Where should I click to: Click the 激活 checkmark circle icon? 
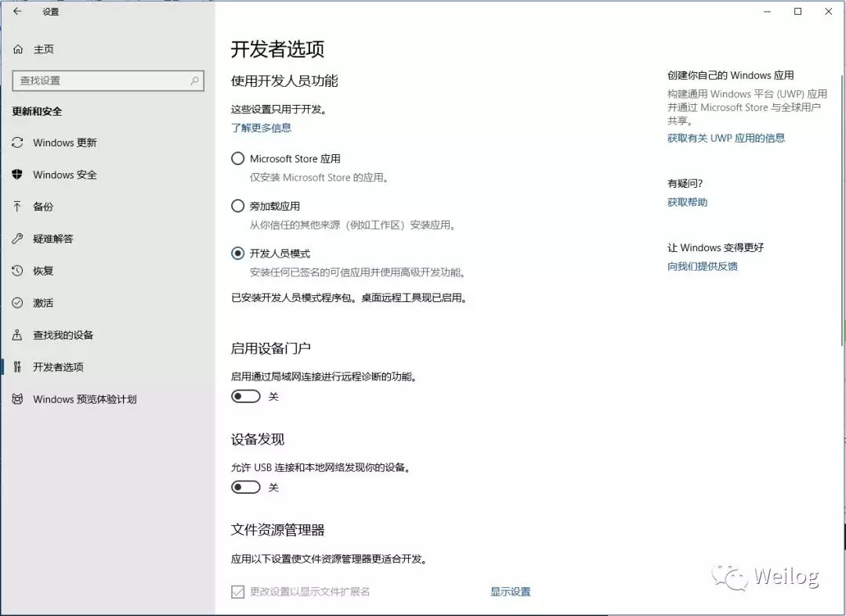(x=17, y=302)
